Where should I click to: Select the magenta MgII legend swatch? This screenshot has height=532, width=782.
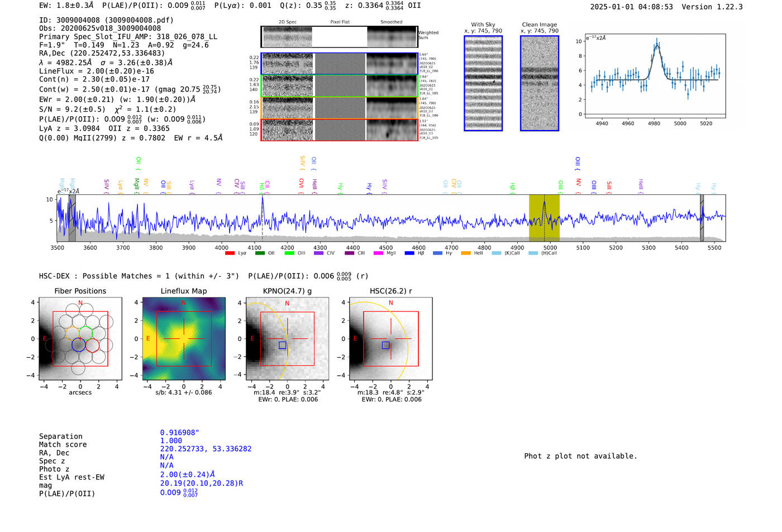point(378,253)
